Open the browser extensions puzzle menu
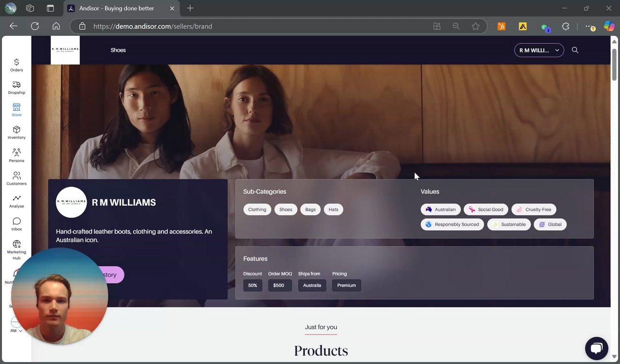The height and width of the screenshot is (364, 620). pyautogui.click(x=566, y=27)
